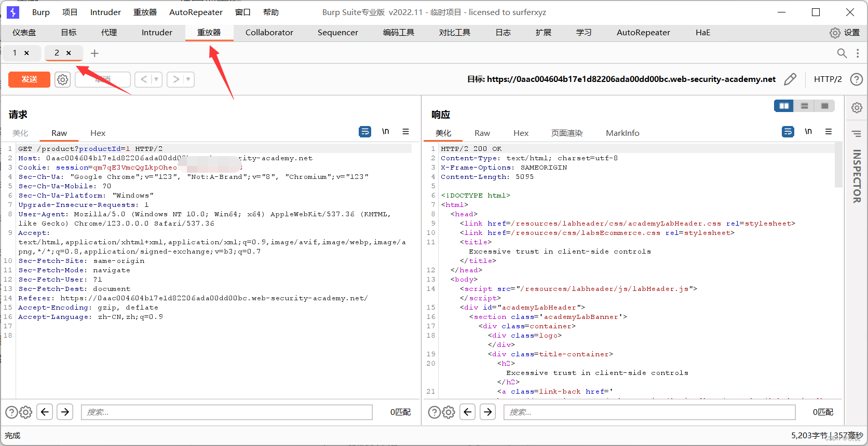Click the Content-Length: 5095 header
This screenshot has width=868, height=446.
coord(487,177)
